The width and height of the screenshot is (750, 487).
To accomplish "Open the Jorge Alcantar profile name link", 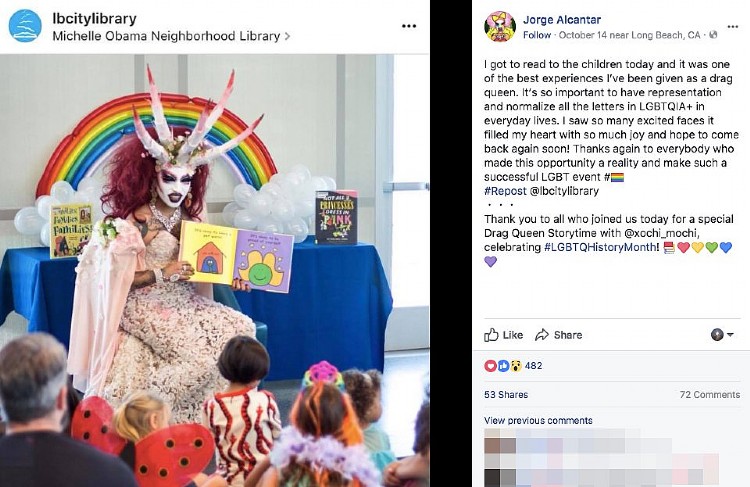I will pyautogui.click(x=562, y=20).
